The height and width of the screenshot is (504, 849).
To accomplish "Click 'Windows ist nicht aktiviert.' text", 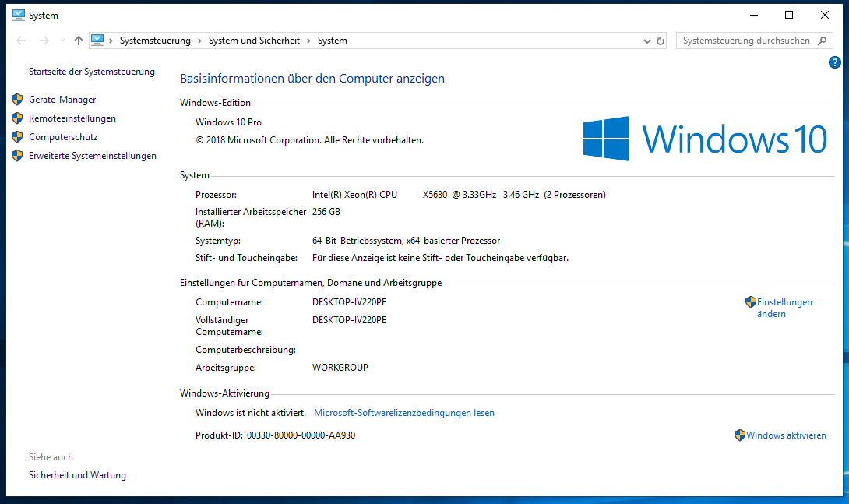I will click(251, 413).
